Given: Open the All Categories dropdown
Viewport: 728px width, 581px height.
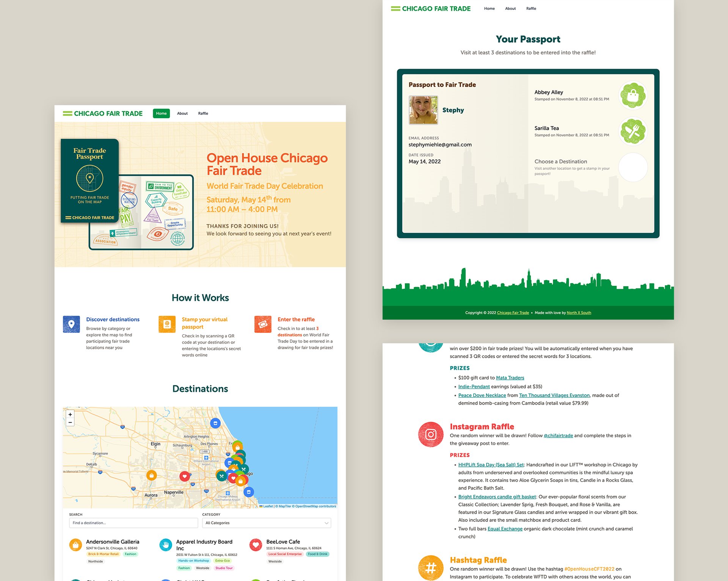Looking at the screenshot, I should (267, 523).
